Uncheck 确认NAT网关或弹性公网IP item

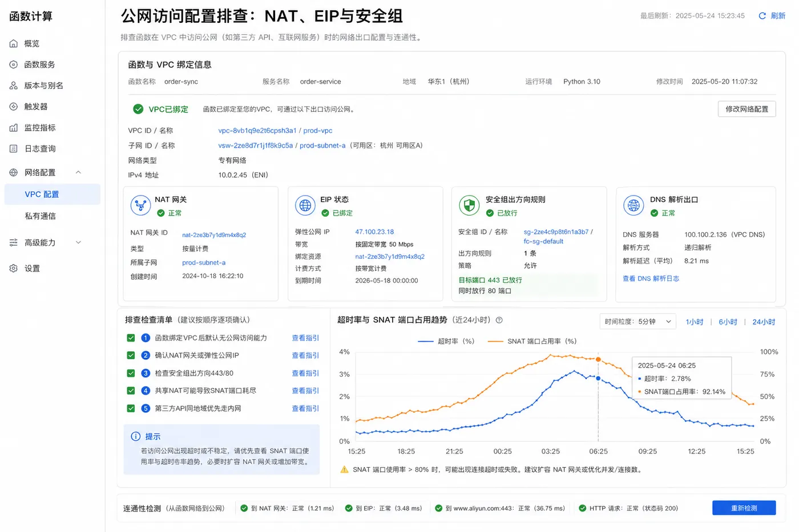point(131,355)
